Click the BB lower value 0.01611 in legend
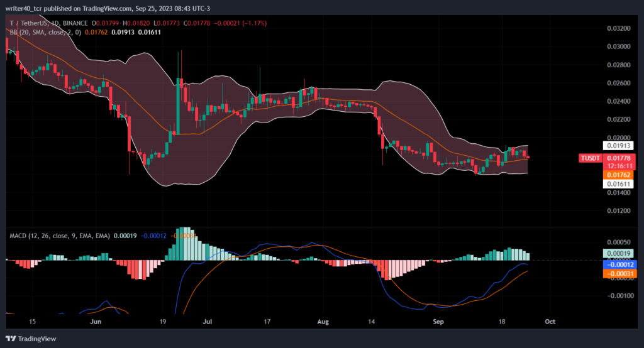 pos(150,32)
